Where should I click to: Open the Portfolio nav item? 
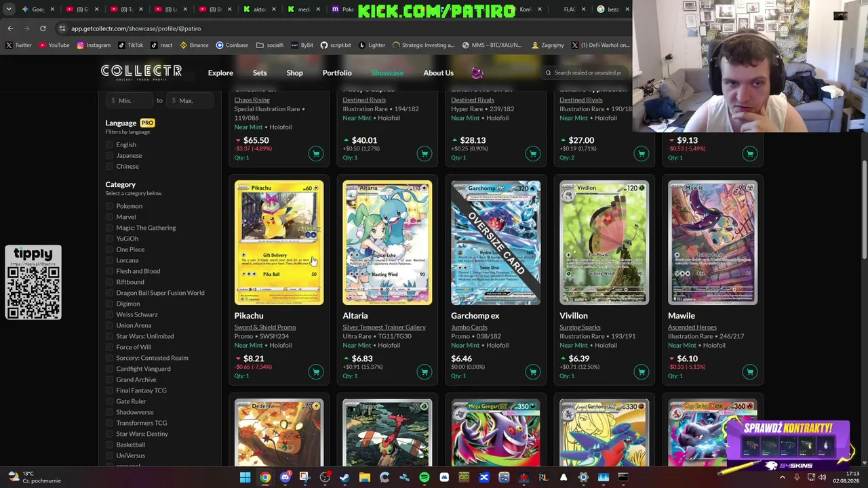click(x=337, y=73)
